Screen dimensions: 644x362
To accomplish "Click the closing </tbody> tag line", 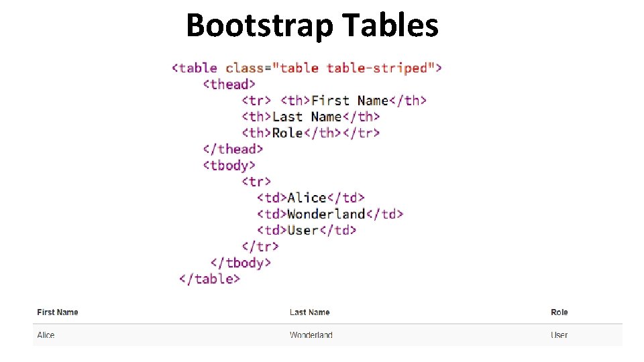I will tap(241, 263).
